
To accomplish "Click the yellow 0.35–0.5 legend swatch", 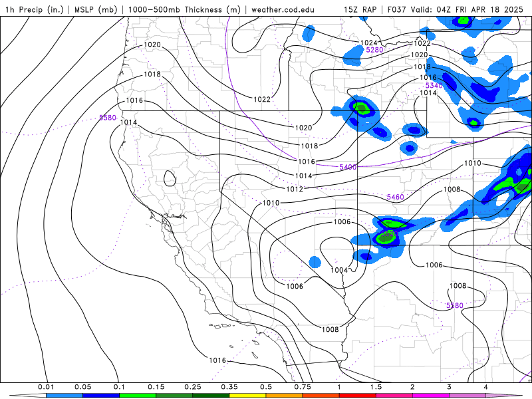I will point(247,396).
